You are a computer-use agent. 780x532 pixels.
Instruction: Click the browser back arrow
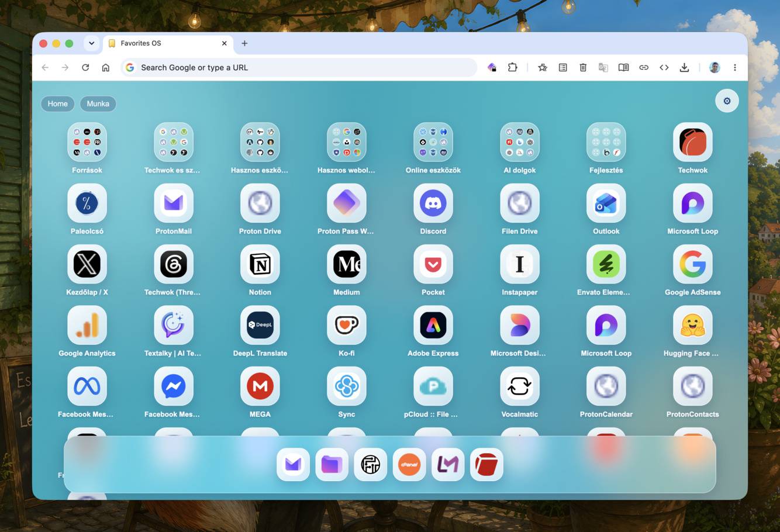[45, 68]
